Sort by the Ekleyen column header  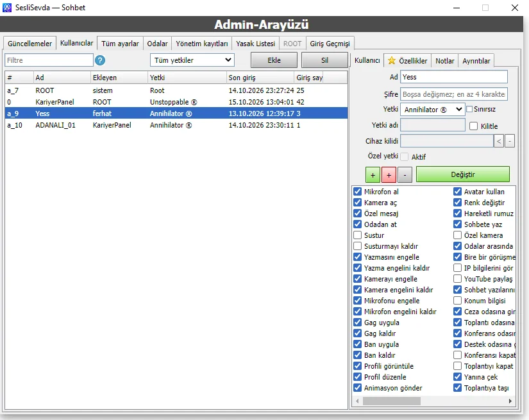click(119, 78)
